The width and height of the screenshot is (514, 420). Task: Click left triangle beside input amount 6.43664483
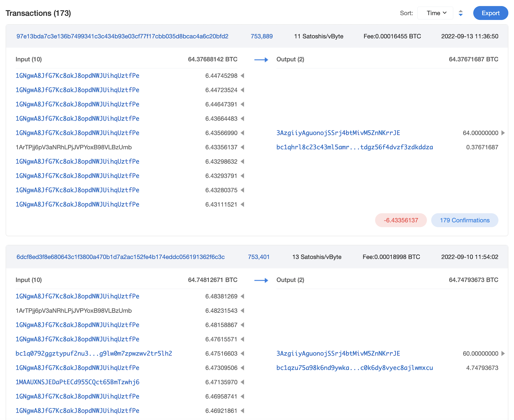(243, 119)
